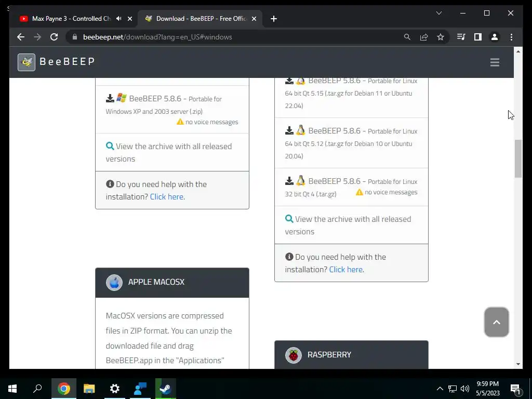This screenshot has height=399, width=532.
Task: Open a new browser tab
Action: (274, 19)
